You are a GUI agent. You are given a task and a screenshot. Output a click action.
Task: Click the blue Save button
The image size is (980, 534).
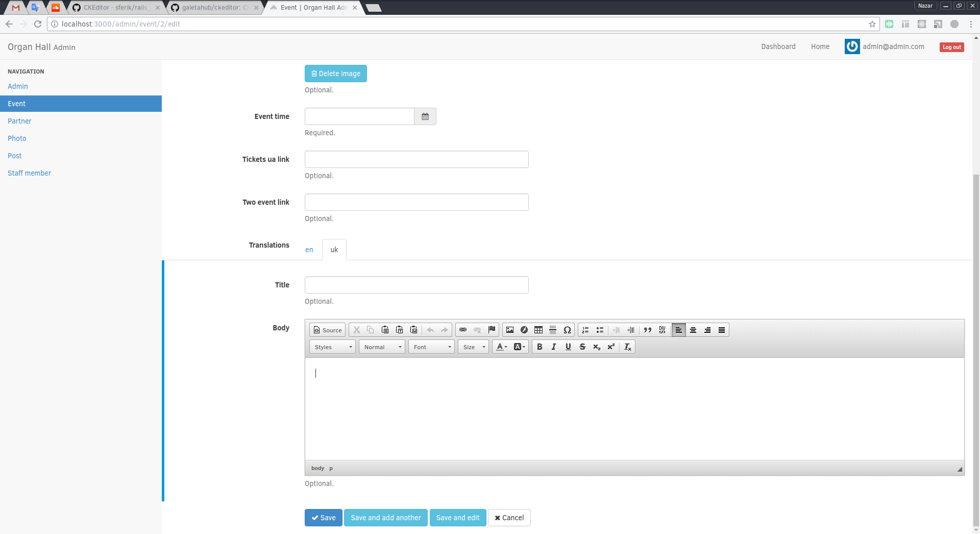click(x=324, y=518)
